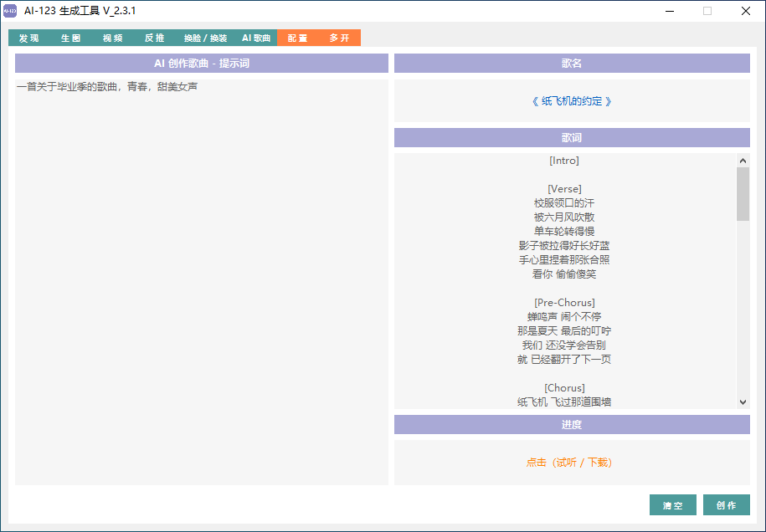
Task: Close the AI-123 window
Action: pyautogui.click(x=745, y=11)
